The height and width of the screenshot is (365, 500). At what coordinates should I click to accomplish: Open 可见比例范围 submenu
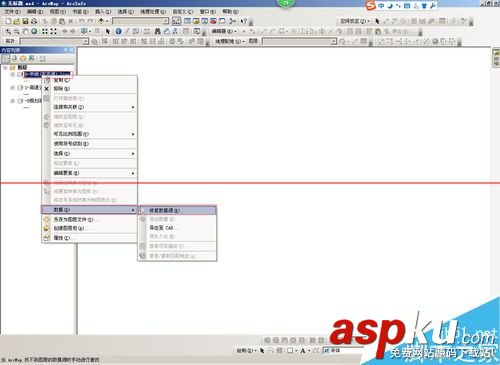[89, 134]
